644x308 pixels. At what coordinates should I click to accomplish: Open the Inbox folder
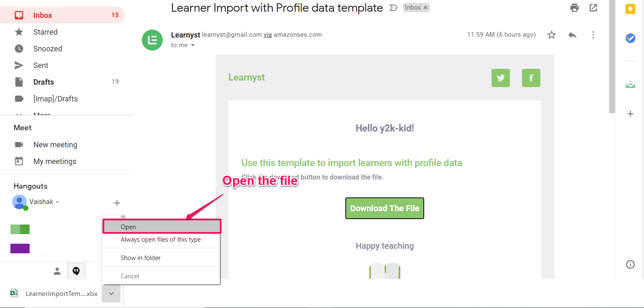pos(63,15)
